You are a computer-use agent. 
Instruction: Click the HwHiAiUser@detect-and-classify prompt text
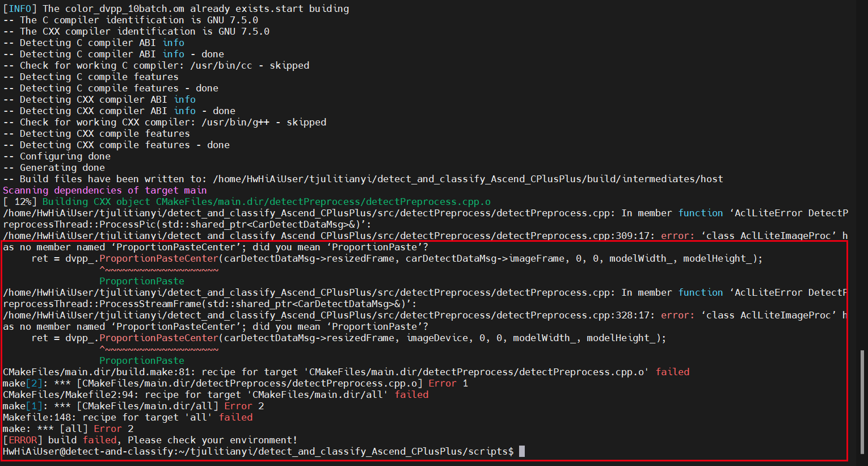tap(258, 451)
